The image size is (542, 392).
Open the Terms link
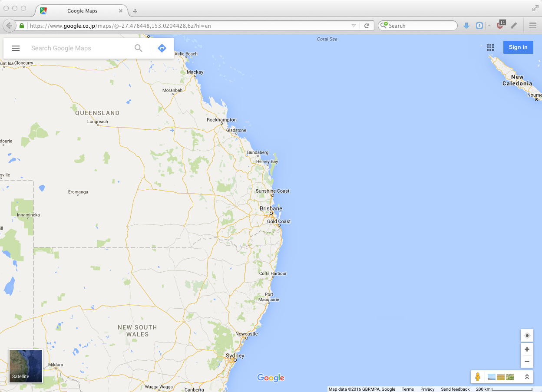point(408,389)
